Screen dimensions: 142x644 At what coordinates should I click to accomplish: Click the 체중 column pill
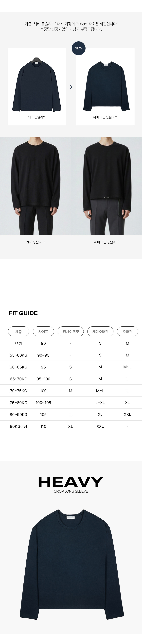(18, 332)
